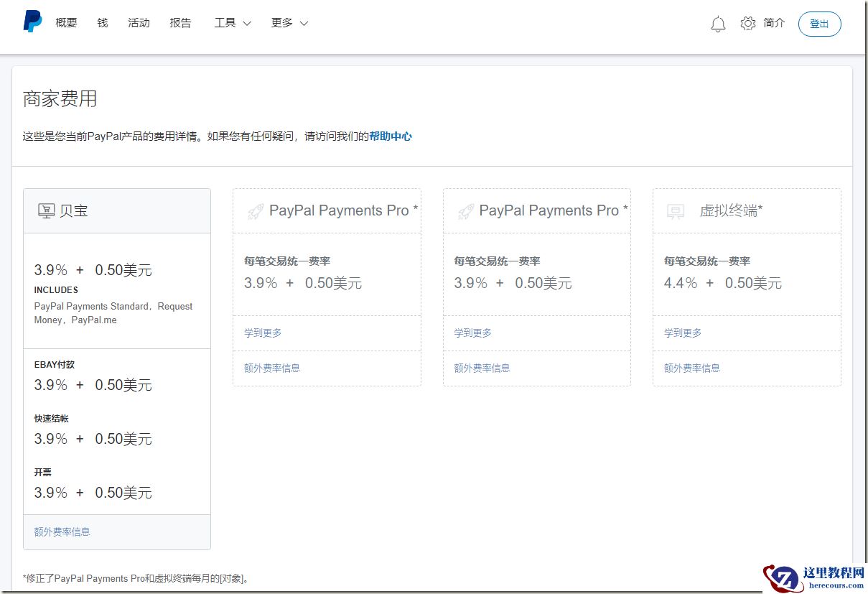Go to the 概要 menu item
The image size is (868, 594).
tap(66, 23)
